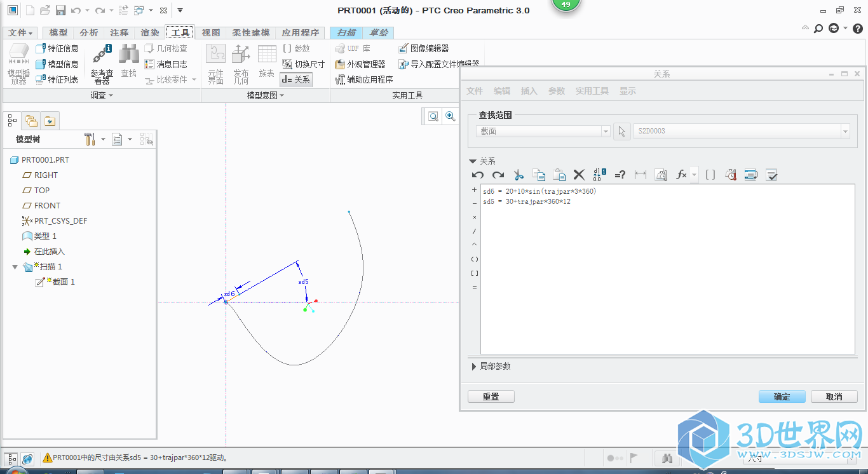Click the model tree show list icon
Viewport: 868px width, 474px height.
117,139
